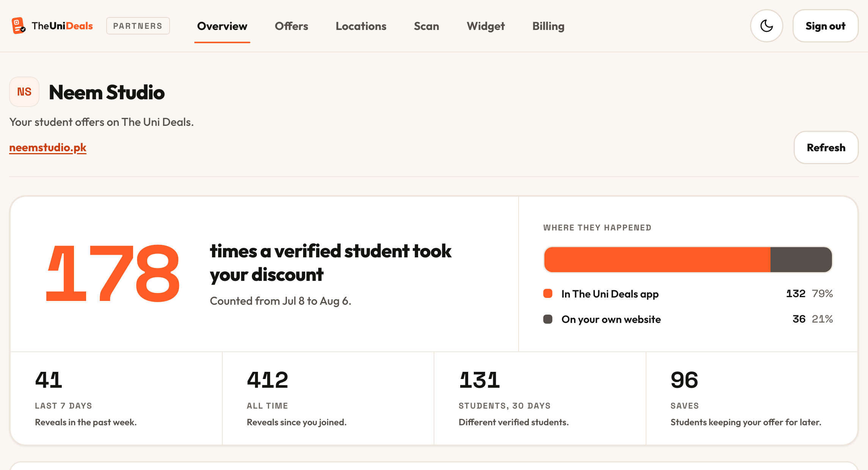The width and height of the screenshot is (868, 470).
Task: Click the 79% value
Action: pyautogui.click(x=822, y=294)
